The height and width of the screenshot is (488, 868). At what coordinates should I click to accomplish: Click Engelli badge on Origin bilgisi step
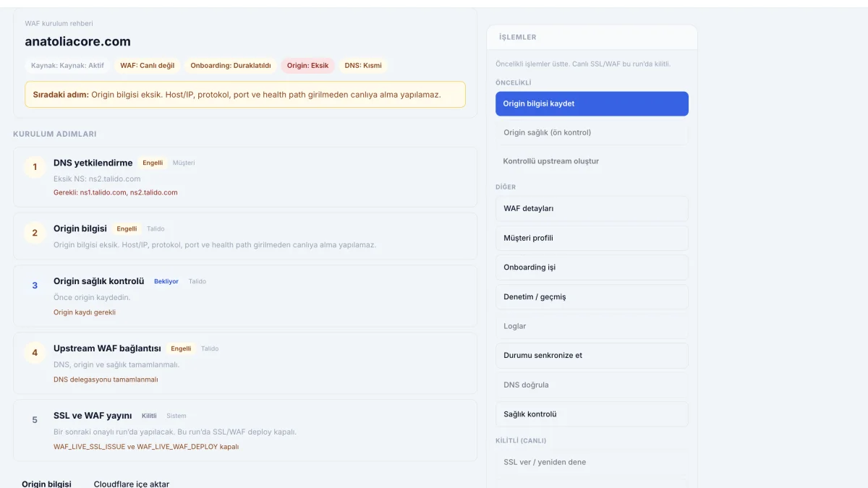[127, 228]
